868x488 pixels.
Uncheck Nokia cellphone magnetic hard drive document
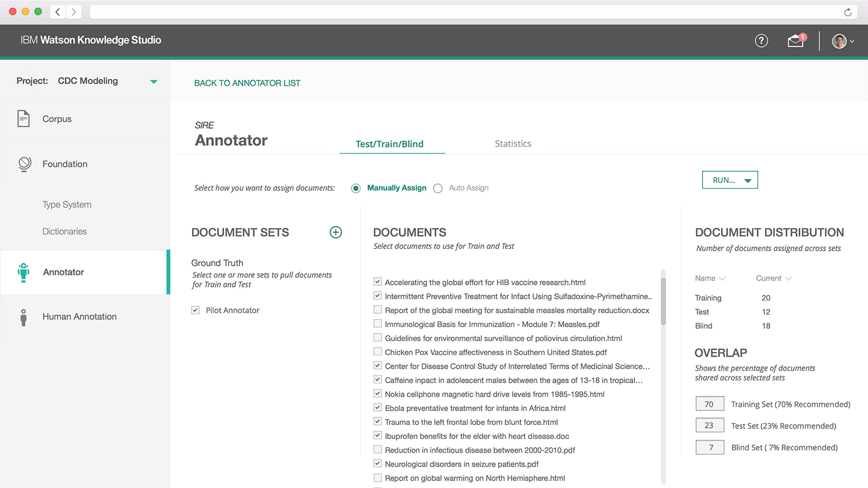point(378,394)
